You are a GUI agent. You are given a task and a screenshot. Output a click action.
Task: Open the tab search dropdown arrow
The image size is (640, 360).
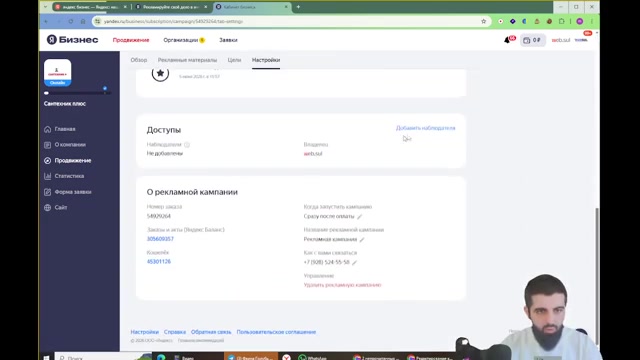pyautogui.click(x=45, y=7)
